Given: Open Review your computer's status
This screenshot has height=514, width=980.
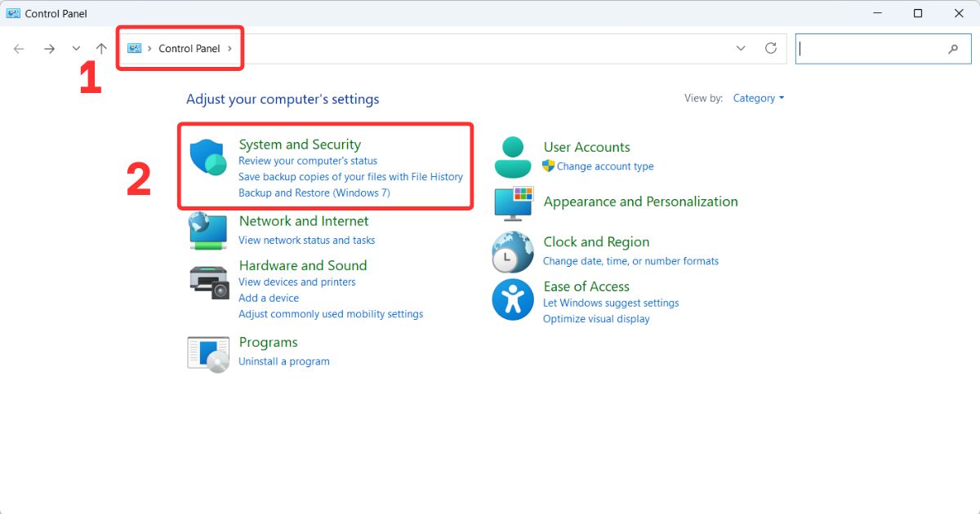Looking at the screenshot, I should coord(308,161).
